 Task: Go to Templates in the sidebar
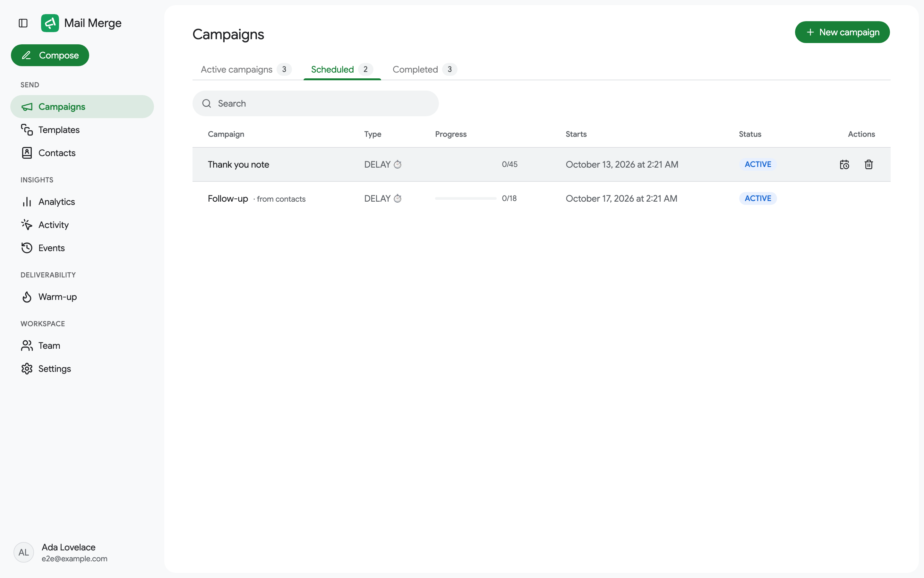82,130
